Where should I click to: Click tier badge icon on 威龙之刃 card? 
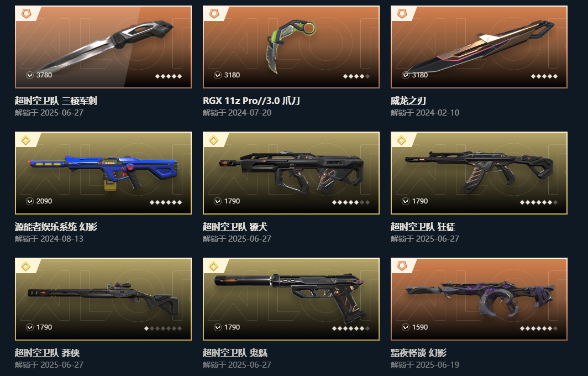click(x=402, y=14)
